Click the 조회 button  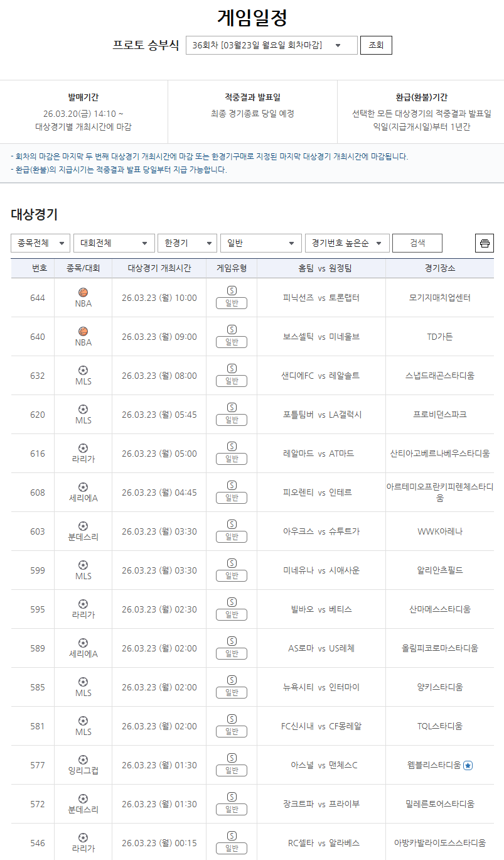pyautogui.click(x=375, y=45)
